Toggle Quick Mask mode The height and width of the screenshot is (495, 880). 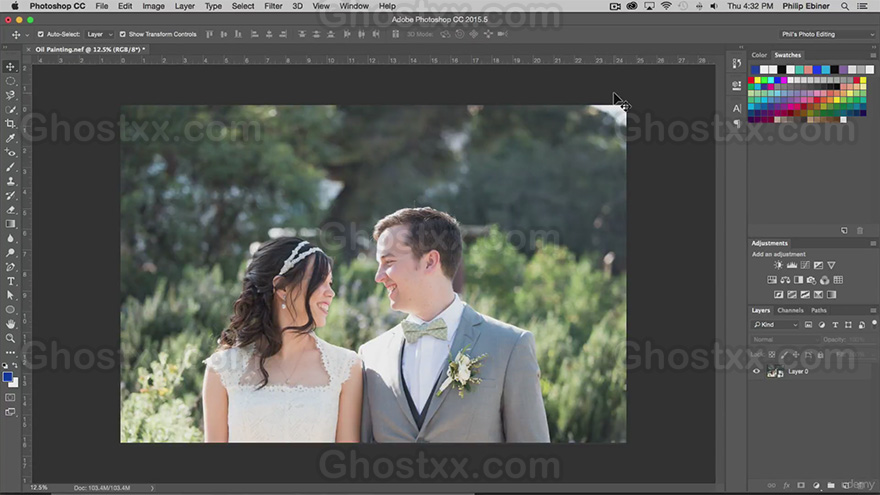point(10,397)
